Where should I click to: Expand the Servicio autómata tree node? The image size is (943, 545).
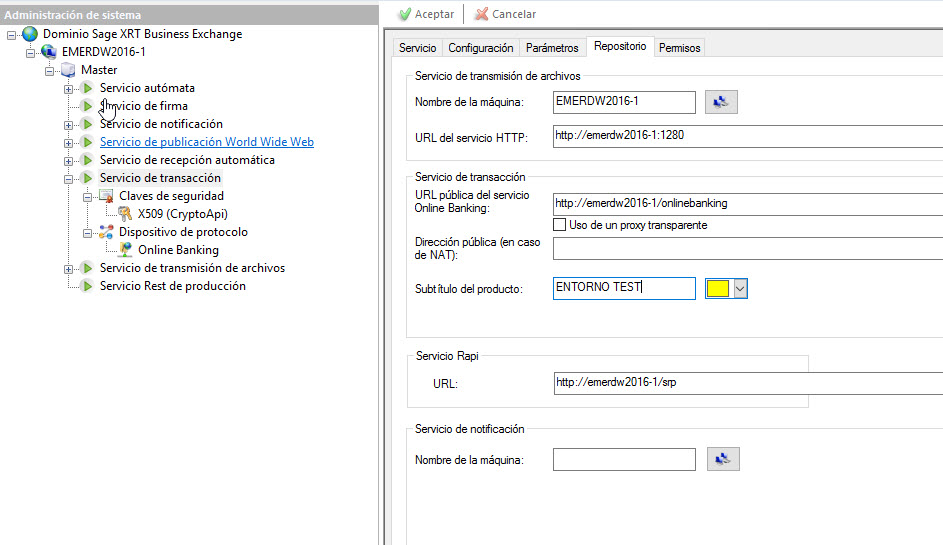tap(69, 89)
